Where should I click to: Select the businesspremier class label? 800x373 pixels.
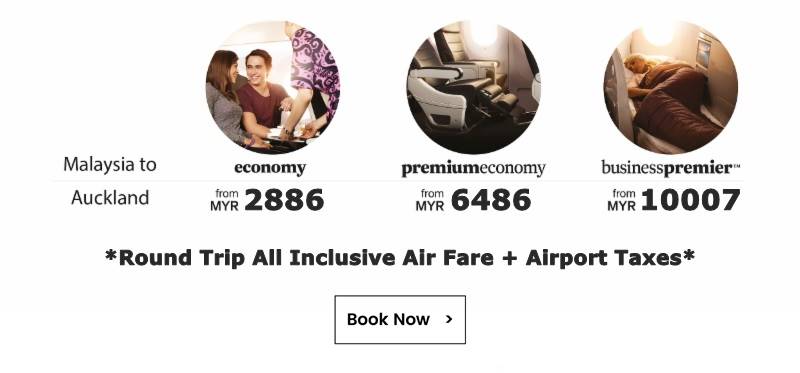tap(670, 168)
